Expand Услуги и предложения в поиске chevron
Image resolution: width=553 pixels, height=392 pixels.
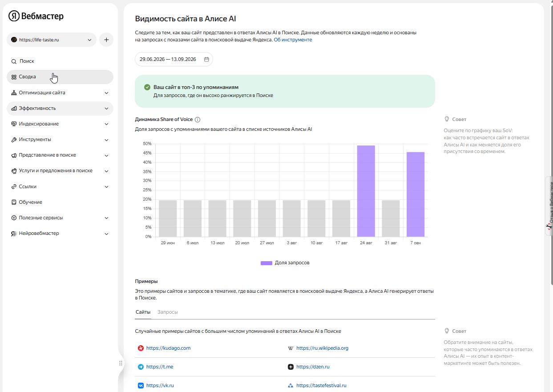106,171
